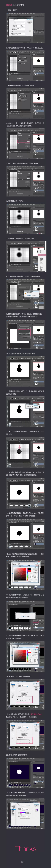Open the step 2 screenshot with 100x100 circle

click(25, 66)
